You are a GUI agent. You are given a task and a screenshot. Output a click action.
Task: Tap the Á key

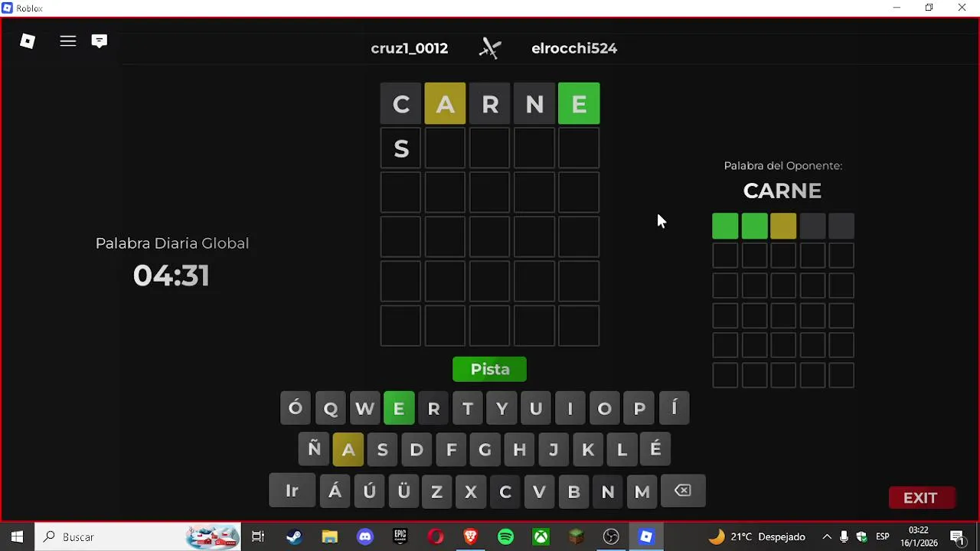point(335,491)
